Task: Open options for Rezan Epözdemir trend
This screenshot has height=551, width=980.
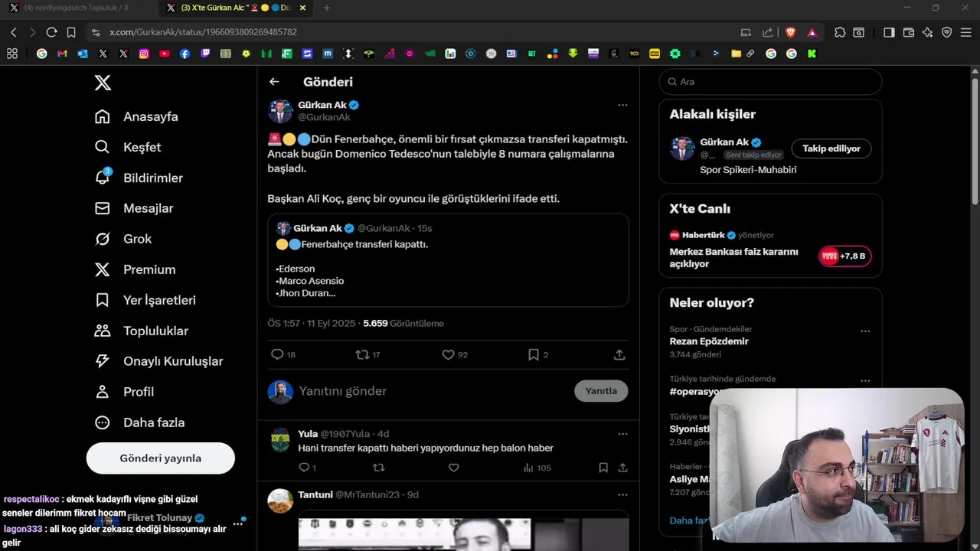Action: 865,331
